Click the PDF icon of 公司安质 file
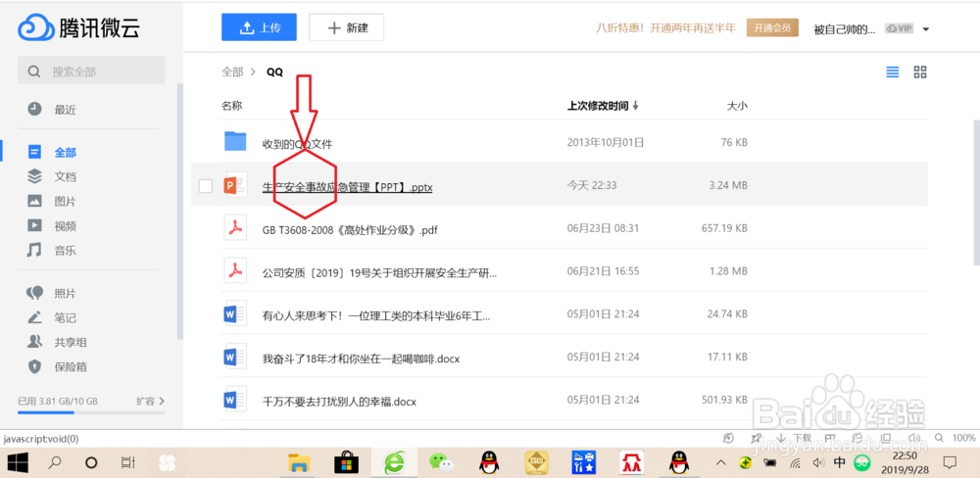The height and width of the screenshot is (478, 980). [235, 270]
